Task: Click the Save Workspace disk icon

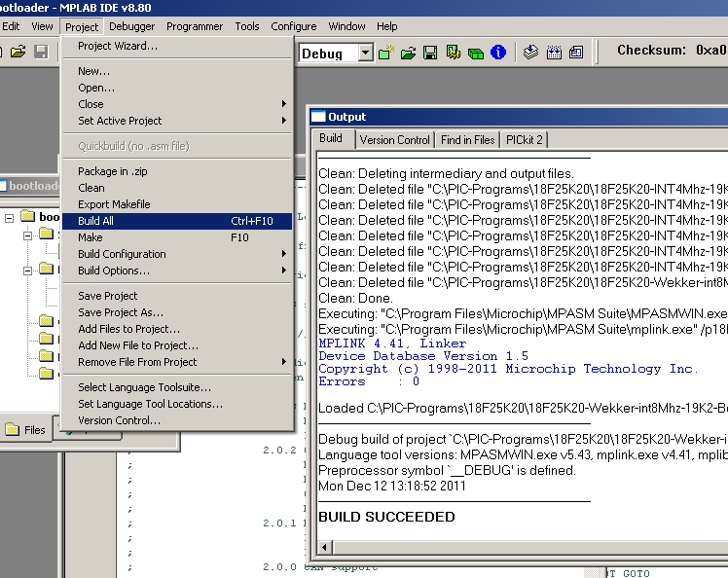Action: click(x=430, y=53)
